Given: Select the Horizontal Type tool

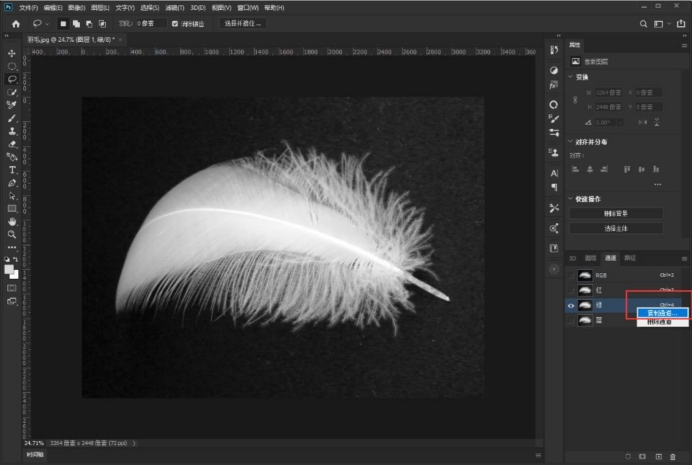Looking at the screenshot, I should (x=12, y=170).
